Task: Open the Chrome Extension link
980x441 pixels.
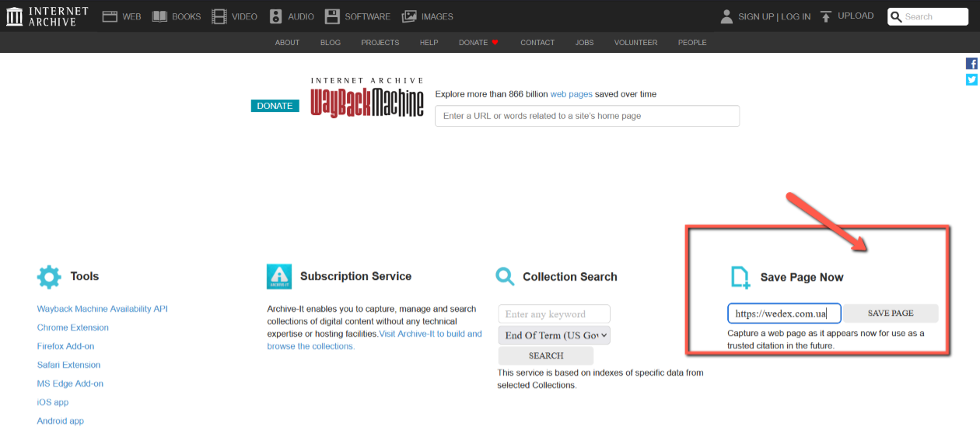Action: [72, 327]
